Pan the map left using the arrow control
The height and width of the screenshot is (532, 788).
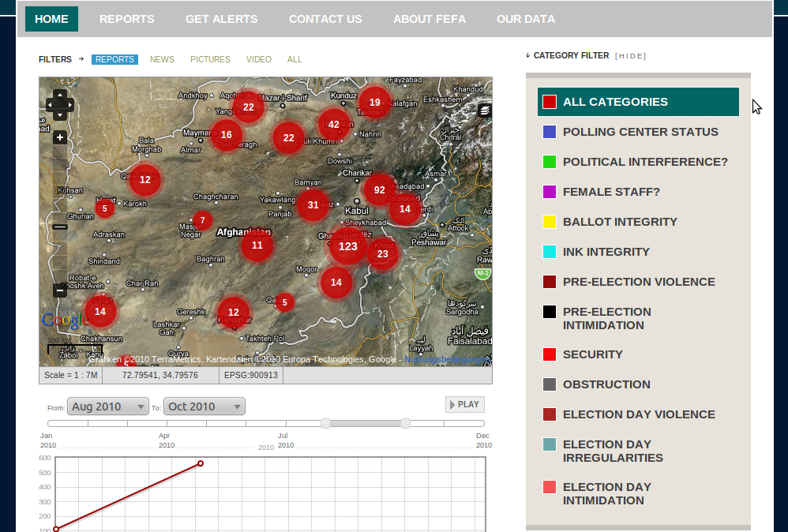pyautogui.click(x=48, y=104)
